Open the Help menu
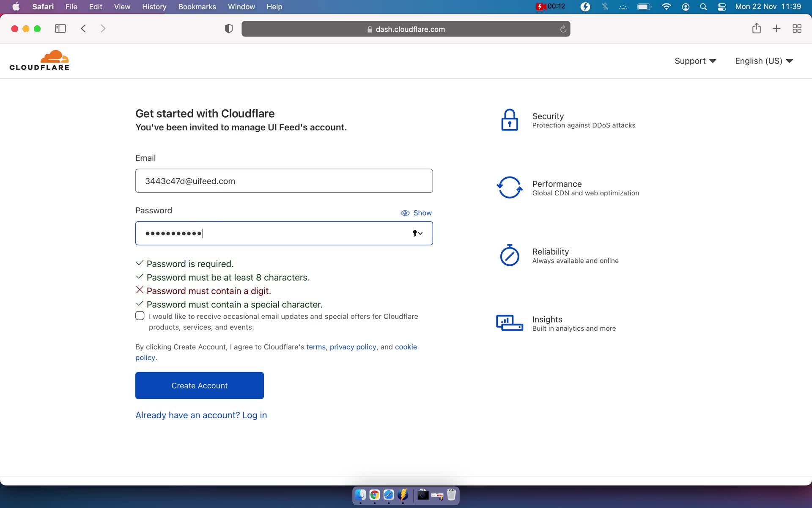Image resolution: width=812 pixels, height=508 pixels. coord(274,7)
